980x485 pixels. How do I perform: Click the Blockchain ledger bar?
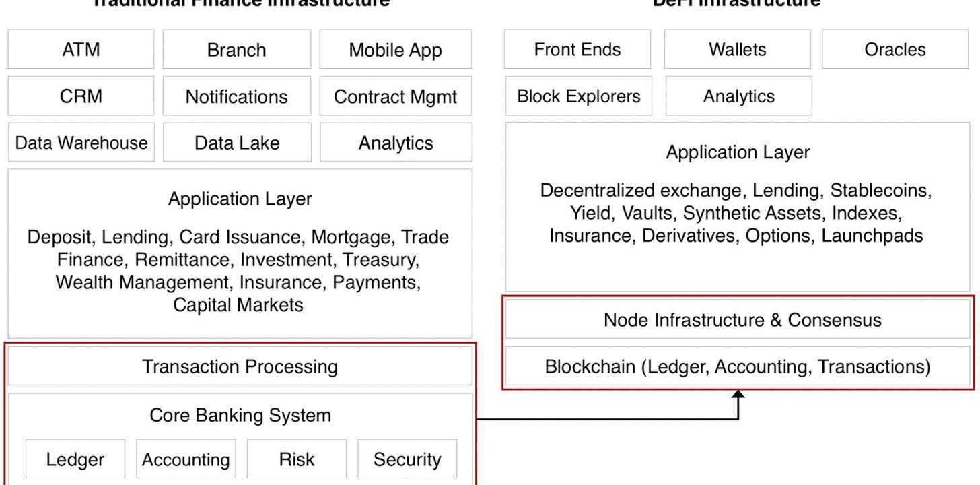point(738,366)
